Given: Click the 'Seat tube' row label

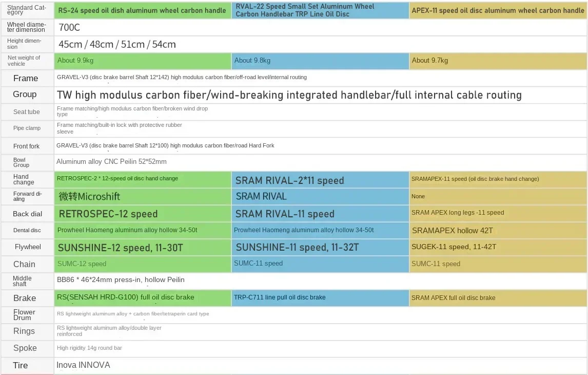Looking at the screenshot, I should pyautogui.click(x=27, y=112).
